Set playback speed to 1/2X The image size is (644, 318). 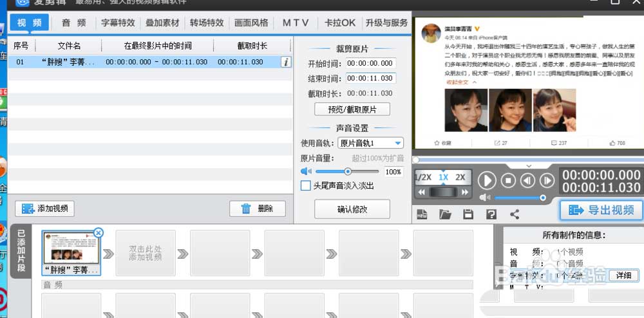(423, 178)
